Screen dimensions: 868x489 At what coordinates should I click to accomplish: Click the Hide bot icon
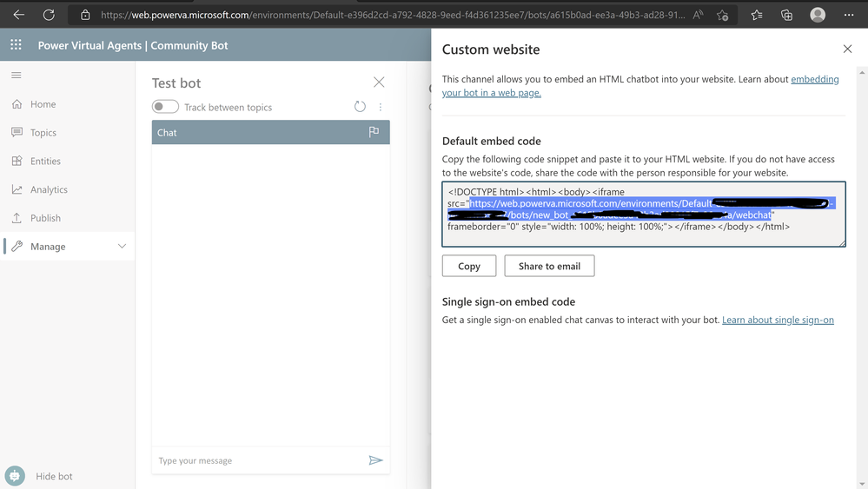pos(15,476)
